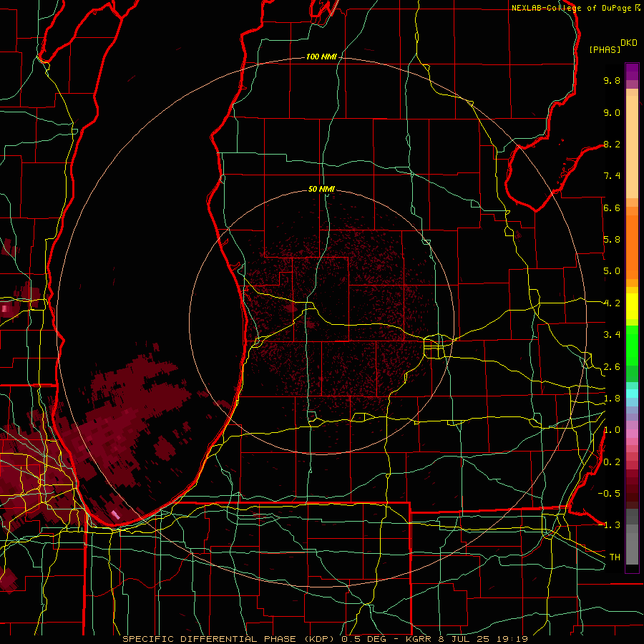Click the 9.0 value on the color scale
Viewport: 644px width, 644px height.
[612, 112]
